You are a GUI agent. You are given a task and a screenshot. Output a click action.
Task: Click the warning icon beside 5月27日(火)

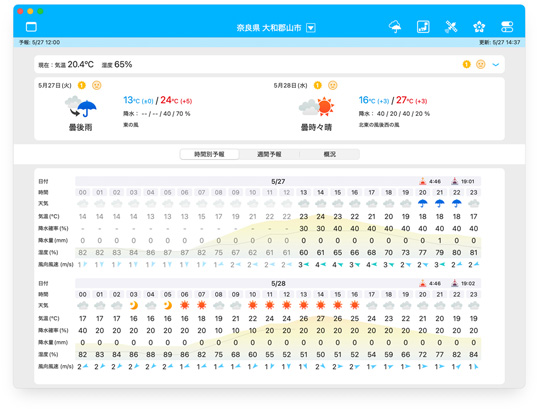pyautogui.click(x=81, y=85)
